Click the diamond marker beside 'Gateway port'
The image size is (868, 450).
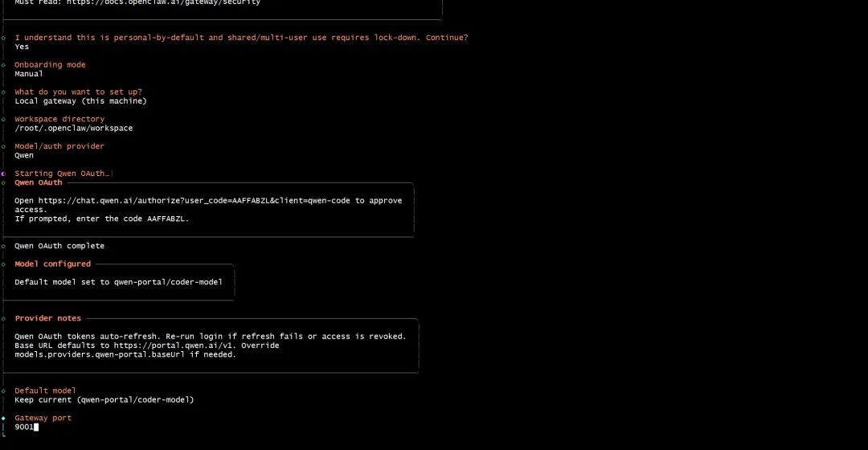click(x=3, y=418)
